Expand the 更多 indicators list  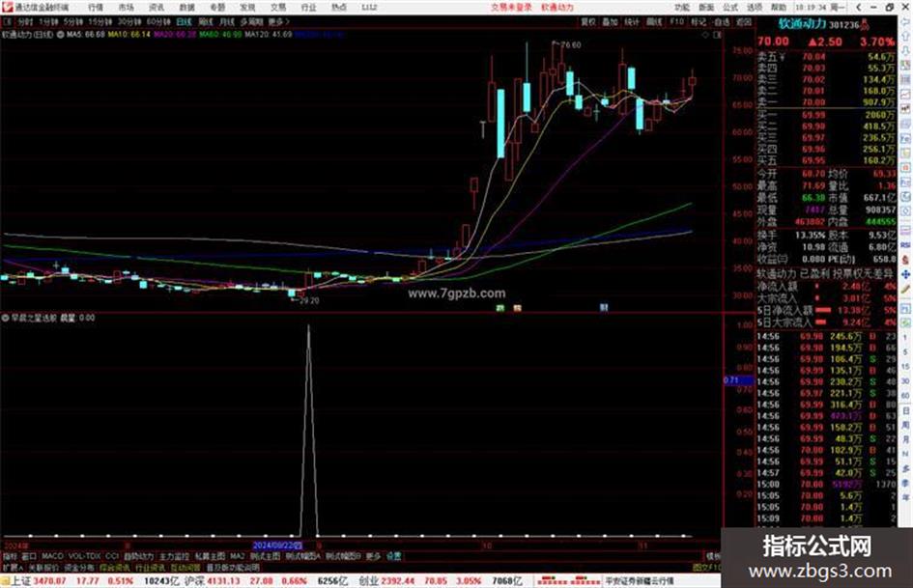(373, 556)
